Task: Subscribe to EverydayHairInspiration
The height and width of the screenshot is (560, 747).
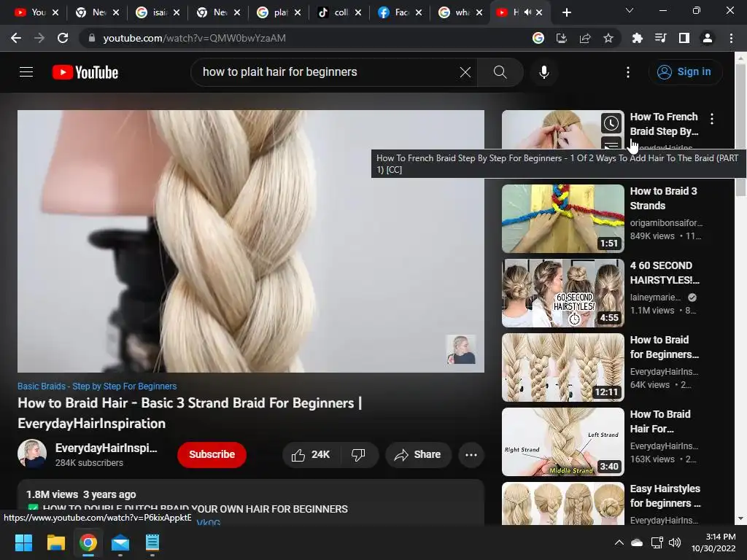Action: click(212, 455)
